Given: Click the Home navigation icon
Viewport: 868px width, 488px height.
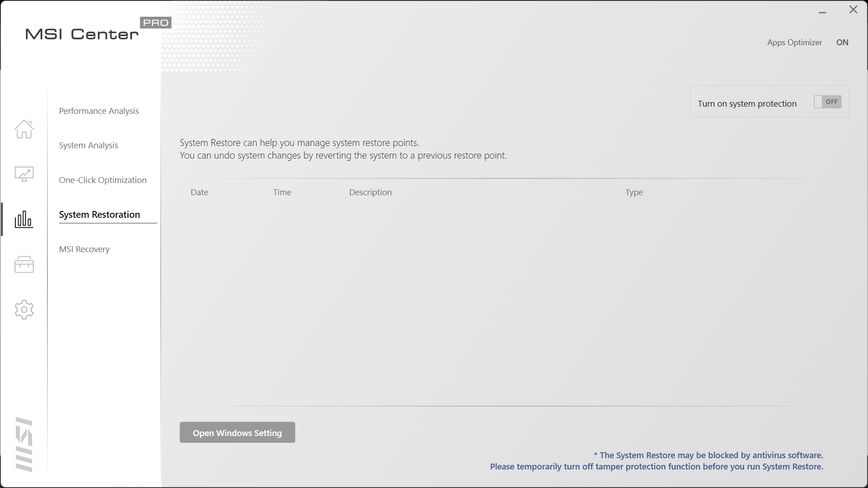Looking at the screenshot, I should tap(24, 129).
